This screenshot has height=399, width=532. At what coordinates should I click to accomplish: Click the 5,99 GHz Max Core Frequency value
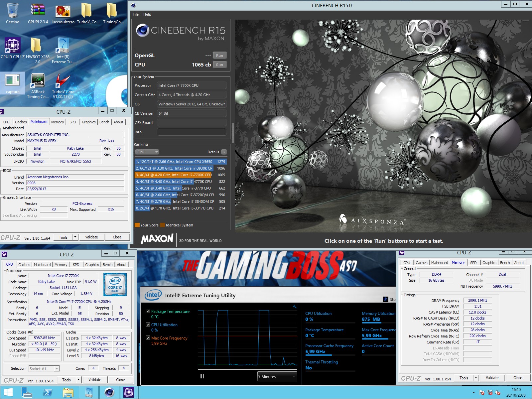pos(371,335)
